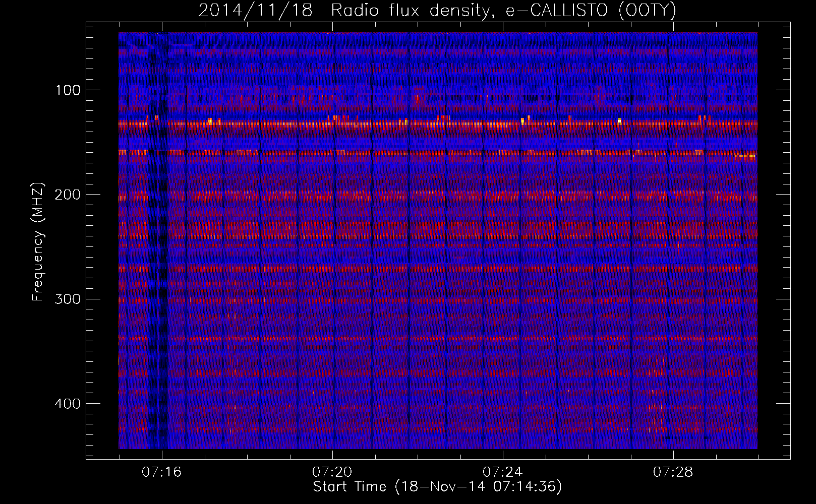Click the '100' frequency tick label
This screenshot has width=816, height=504.
68,90
